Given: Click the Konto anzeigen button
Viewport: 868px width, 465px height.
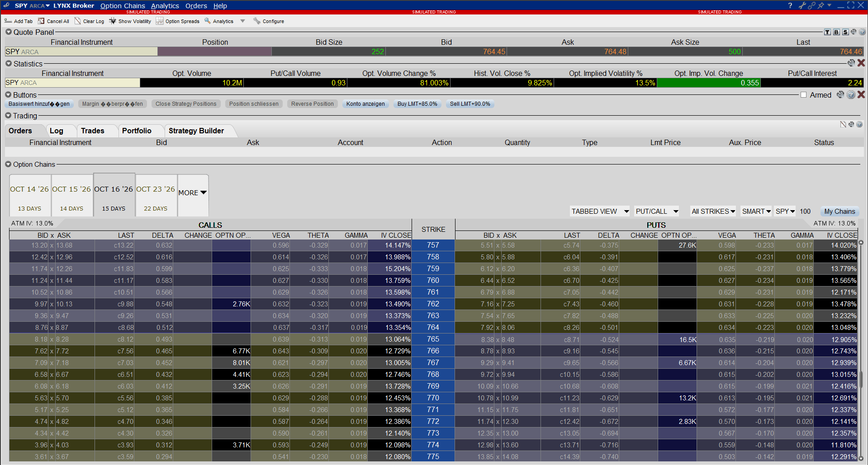Looking at the screenshot, I should (x=365, y=104).
